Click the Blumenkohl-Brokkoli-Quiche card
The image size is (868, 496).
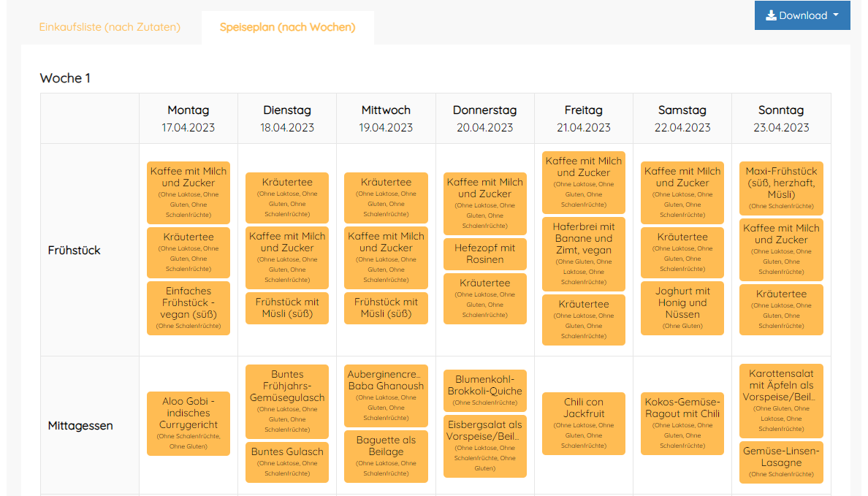[484, 390]
